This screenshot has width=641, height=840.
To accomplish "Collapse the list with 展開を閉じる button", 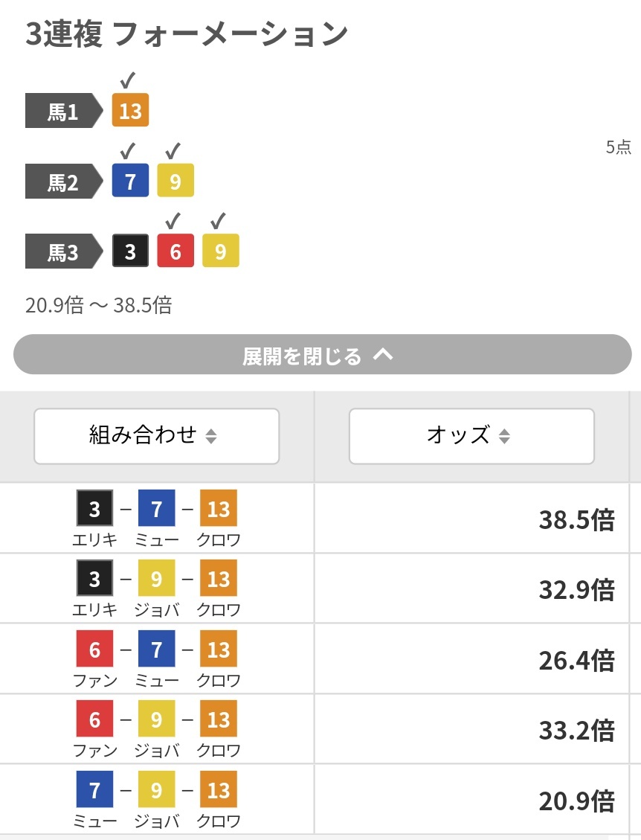I will (x=323, y=355).
